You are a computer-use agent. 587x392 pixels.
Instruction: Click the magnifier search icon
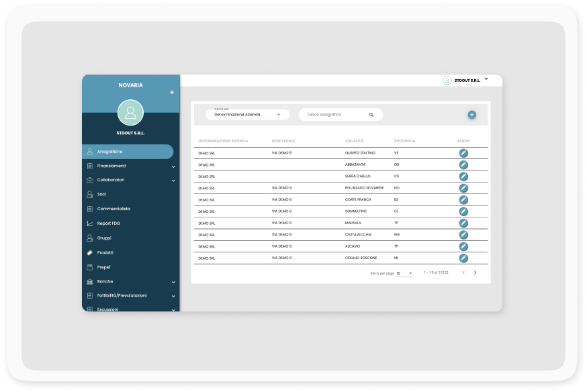coord(371,115)
